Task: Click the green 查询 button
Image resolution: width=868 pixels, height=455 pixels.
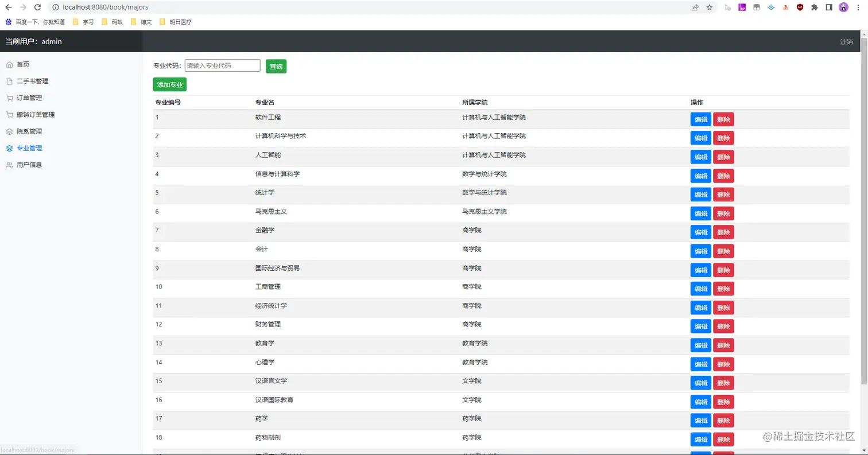Action: (276, 67)
